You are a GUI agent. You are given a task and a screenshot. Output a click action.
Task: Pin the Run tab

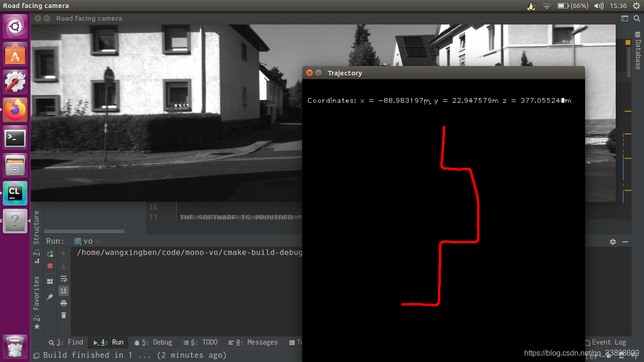(x=50, y=297)
